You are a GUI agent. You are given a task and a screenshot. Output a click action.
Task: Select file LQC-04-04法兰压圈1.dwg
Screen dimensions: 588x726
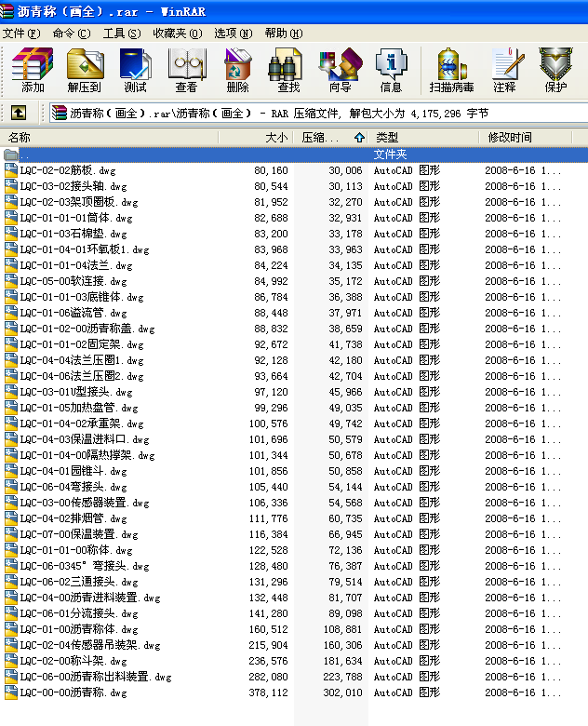pyautogui.click(x=82, y=360)
